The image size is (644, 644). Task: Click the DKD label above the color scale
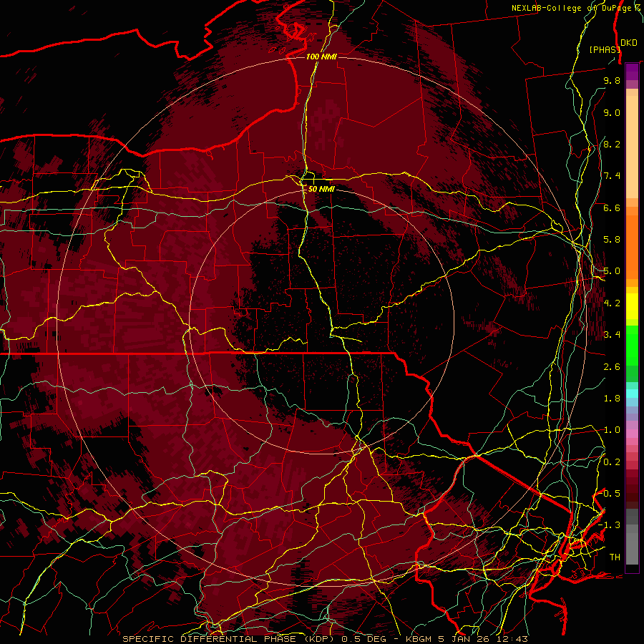[x=629, y=43]
